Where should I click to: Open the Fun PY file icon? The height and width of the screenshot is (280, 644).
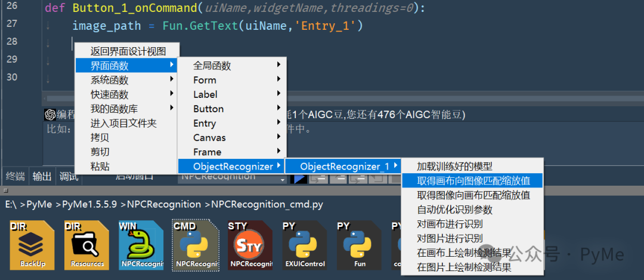[360, 245]
